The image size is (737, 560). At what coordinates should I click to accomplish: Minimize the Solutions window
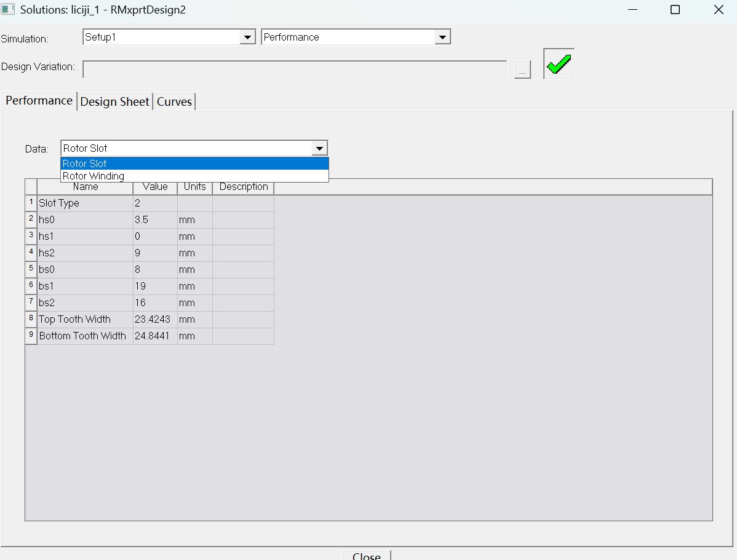tap(632, 9)
